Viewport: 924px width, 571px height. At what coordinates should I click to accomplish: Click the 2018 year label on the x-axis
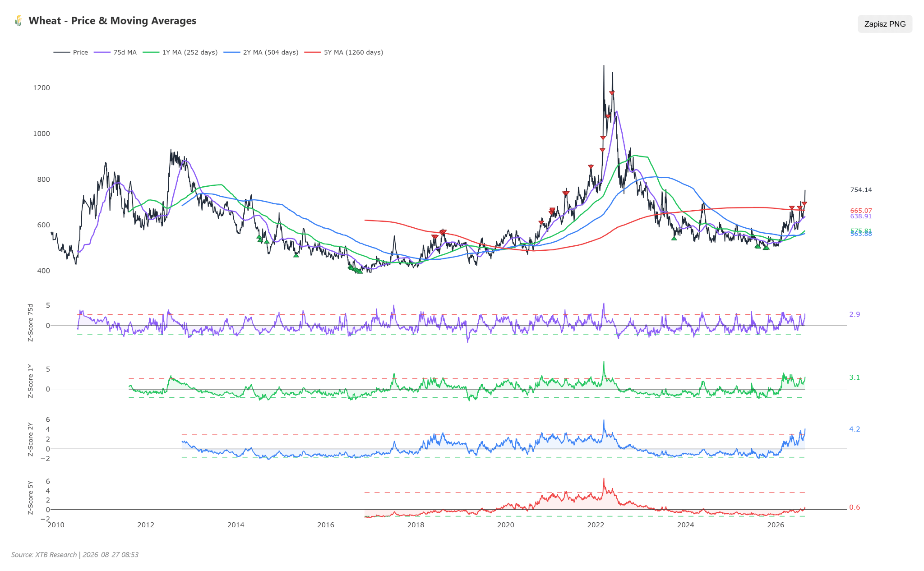tap(416, 525)
